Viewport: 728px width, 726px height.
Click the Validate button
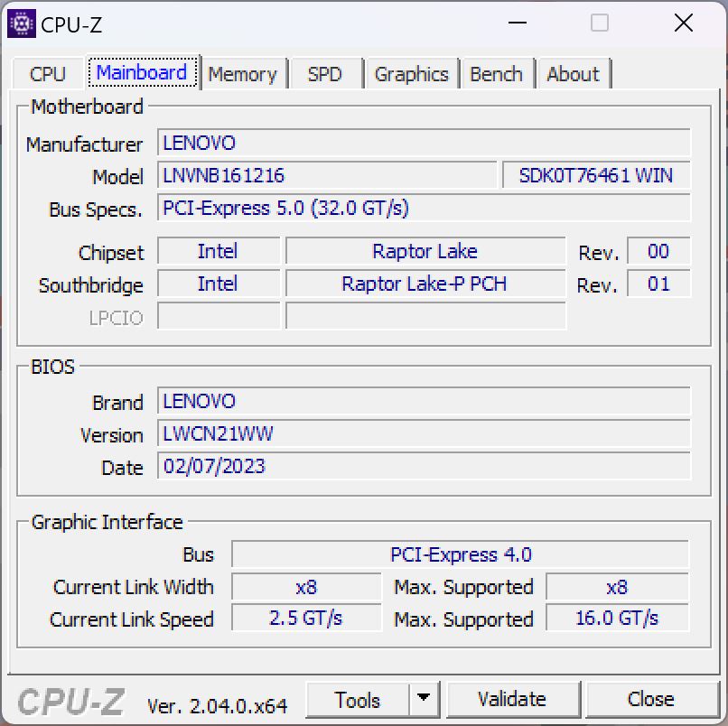point(512,700)
